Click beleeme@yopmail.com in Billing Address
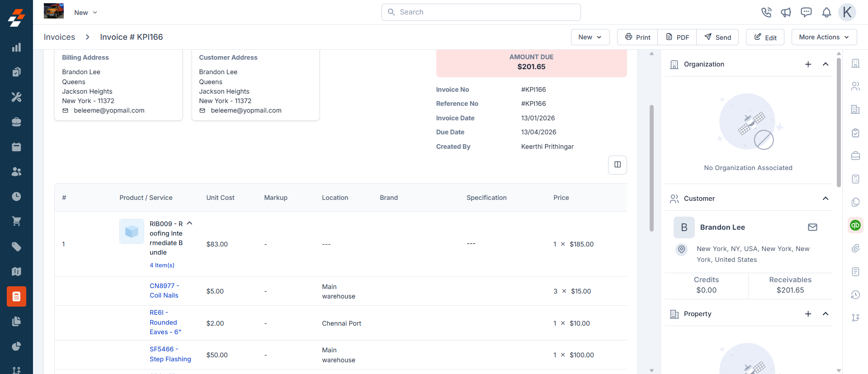Viewport: 868px width, 374px height. [x=109, y=110]
